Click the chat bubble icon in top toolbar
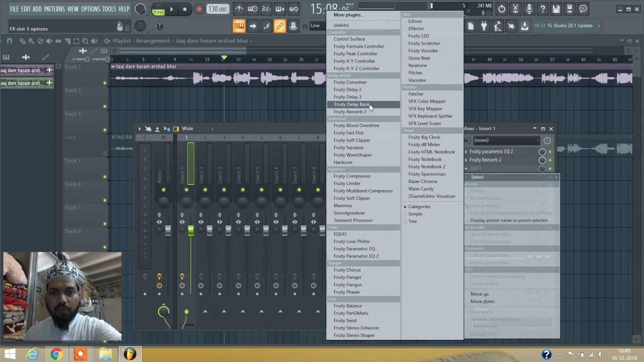644x362 pixels. tap(583, 9)
